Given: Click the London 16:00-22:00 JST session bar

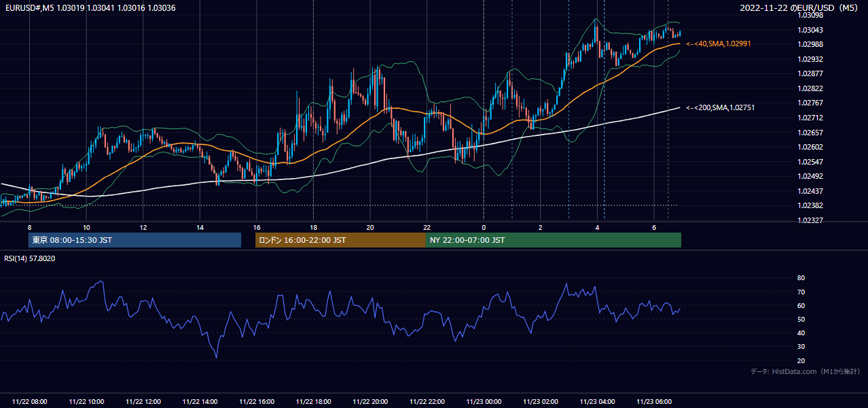Looking at the screenshot, I should point(340,240).
